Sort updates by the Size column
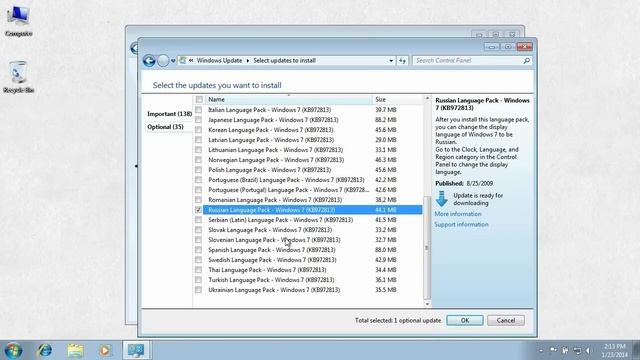640x360 pixels. point(398,100)
